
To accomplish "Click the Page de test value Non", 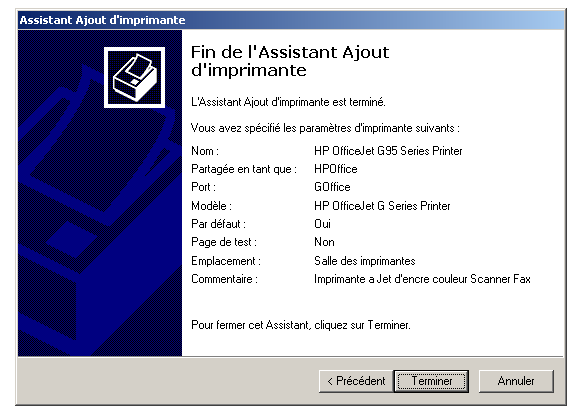I will pos(324,242).
